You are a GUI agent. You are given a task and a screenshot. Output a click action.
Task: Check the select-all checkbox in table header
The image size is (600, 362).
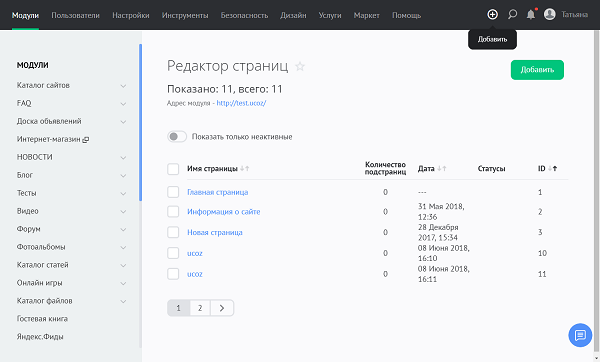point(173,169)
